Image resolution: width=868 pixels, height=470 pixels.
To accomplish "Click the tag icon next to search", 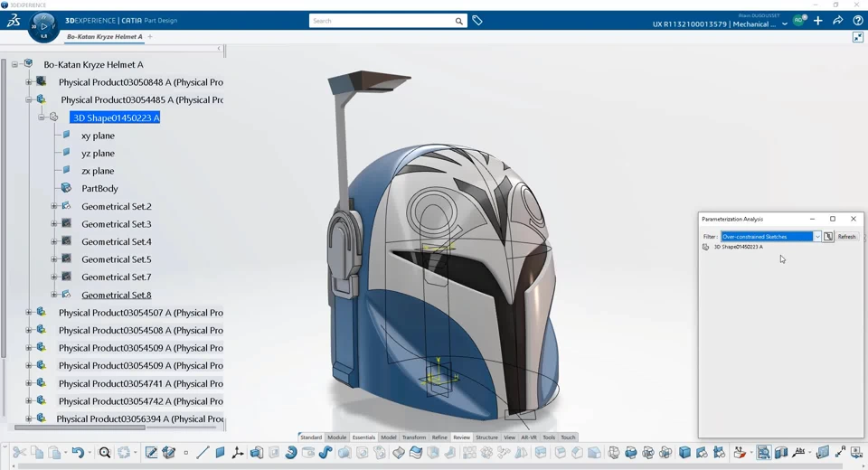I will (x=477, y=21).
